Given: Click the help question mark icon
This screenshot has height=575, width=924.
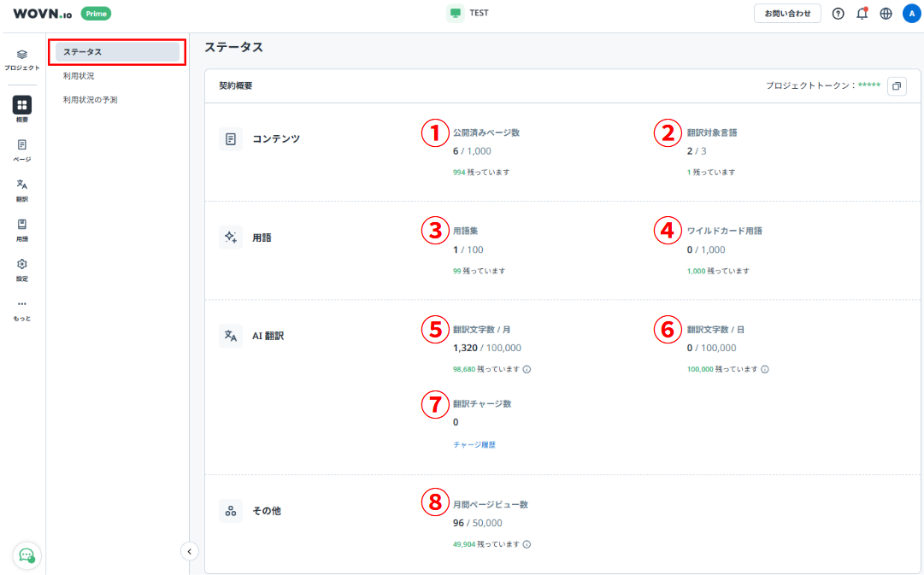Looking at the screenshot, I should (838, 14).
